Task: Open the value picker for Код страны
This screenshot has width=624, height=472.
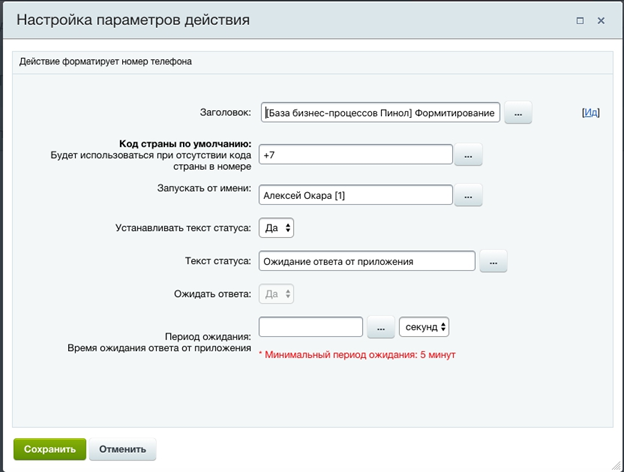Action: (468, 155)
